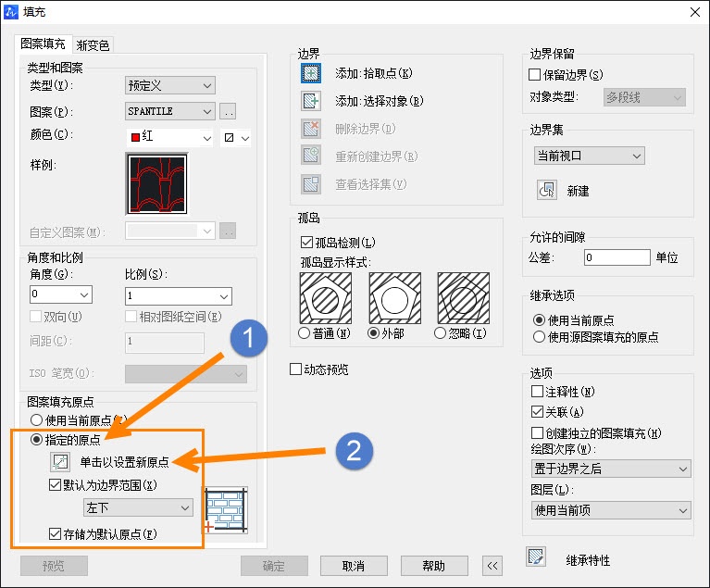Viewport: 710px width, 588px height.
Task: Click the set new origin (单击以设置新原点) icon
Action: point(60,462)
